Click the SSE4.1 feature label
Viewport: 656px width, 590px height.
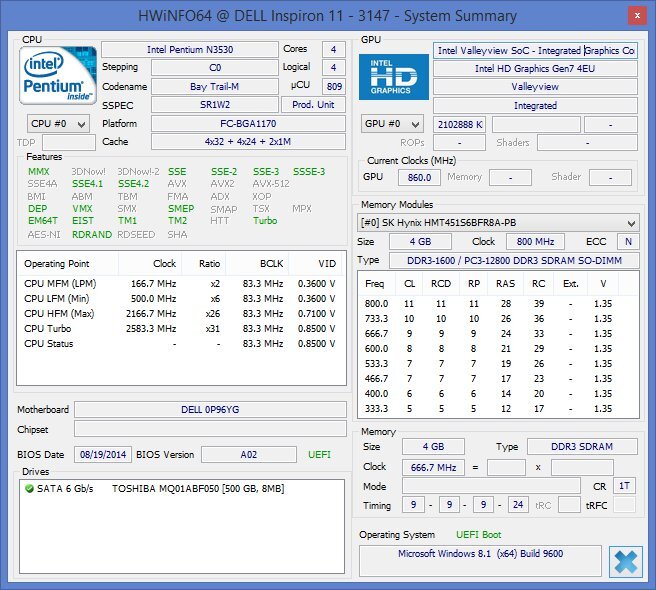click(87, 184)
